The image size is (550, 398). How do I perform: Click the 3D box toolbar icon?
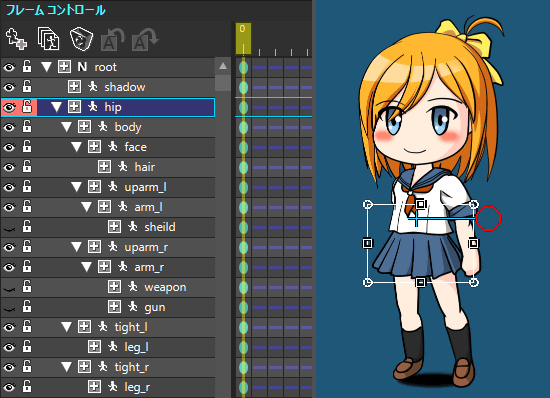(81, 39)
